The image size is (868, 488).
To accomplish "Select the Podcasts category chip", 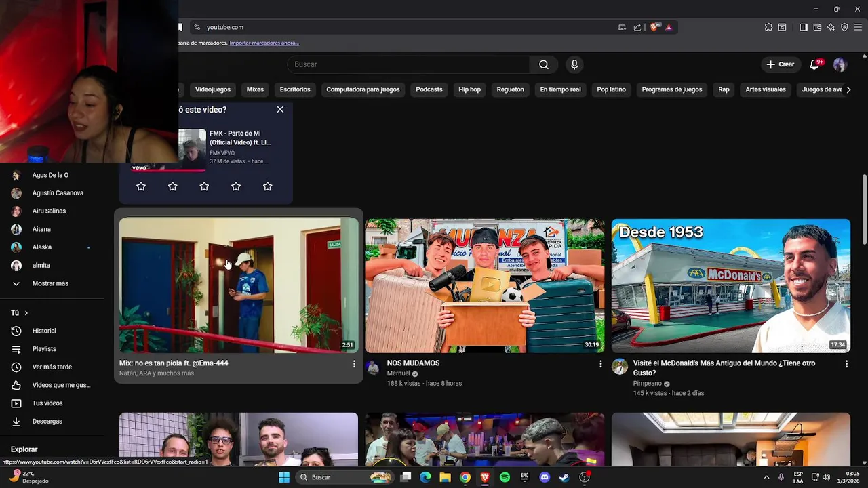I will click(x=429, y=89).
